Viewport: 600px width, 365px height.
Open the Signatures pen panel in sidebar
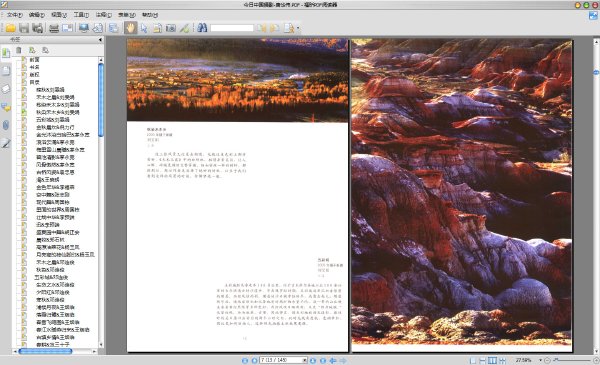6,143
